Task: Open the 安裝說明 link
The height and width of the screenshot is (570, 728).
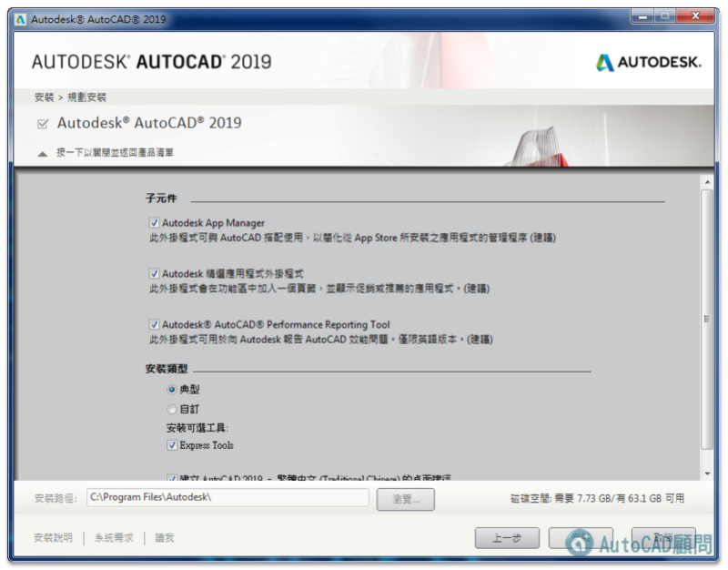Action: coord(54,537)
